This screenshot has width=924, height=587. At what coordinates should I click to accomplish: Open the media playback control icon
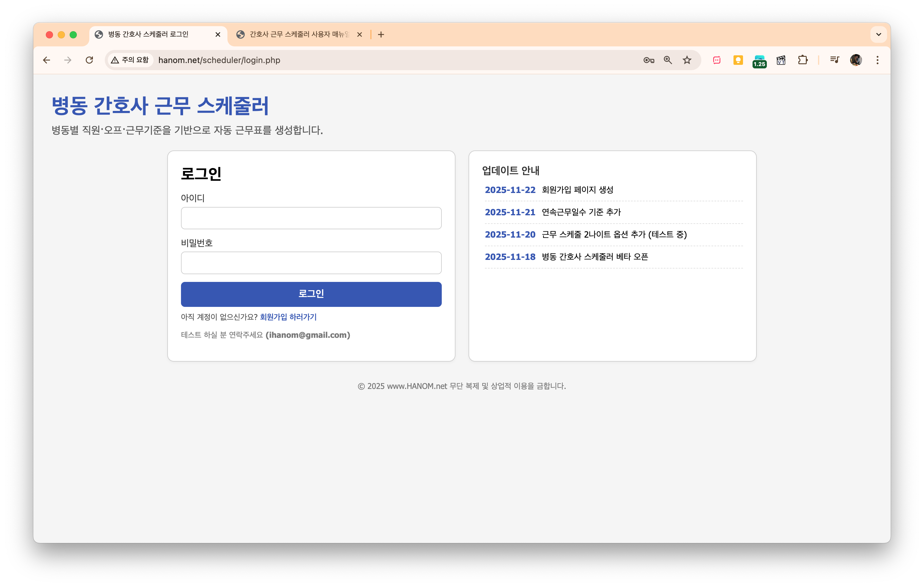(x=834, y=60)
